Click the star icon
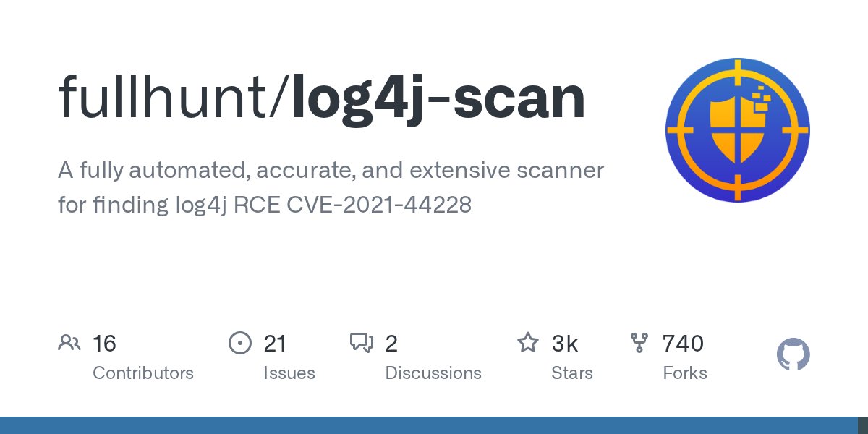The width and height of the screenshot is (868, 434). 528,342
